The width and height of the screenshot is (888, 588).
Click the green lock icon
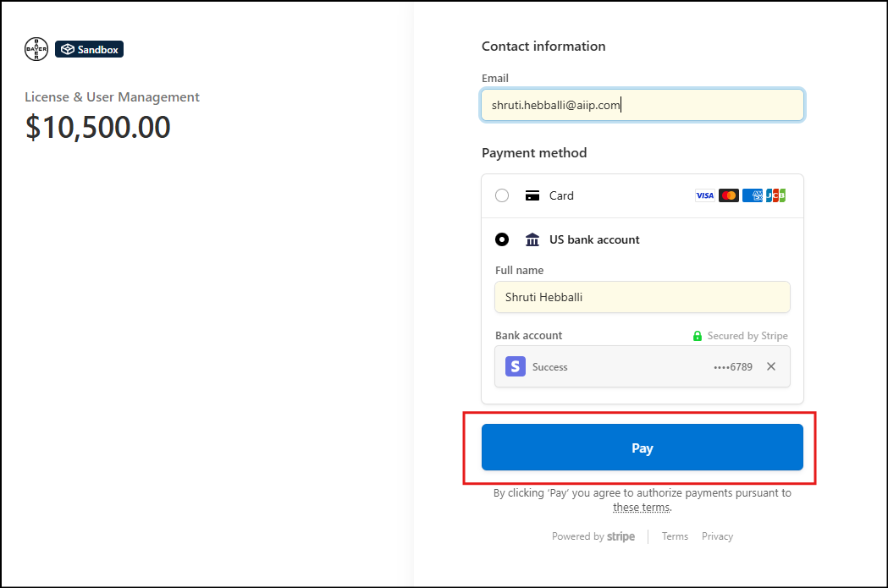(698, 336)
